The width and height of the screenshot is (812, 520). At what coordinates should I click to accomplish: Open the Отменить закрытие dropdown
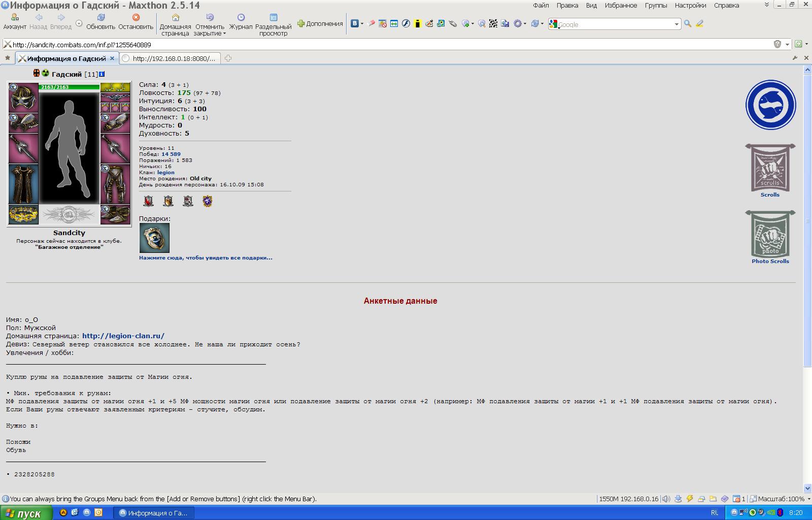tap(224, 34)
